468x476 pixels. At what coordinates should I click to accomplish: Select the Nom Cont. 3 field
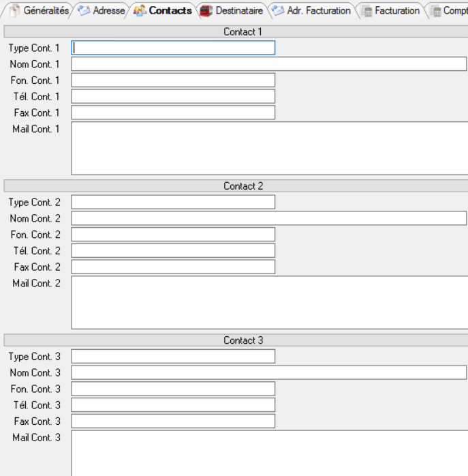(268, 372)
